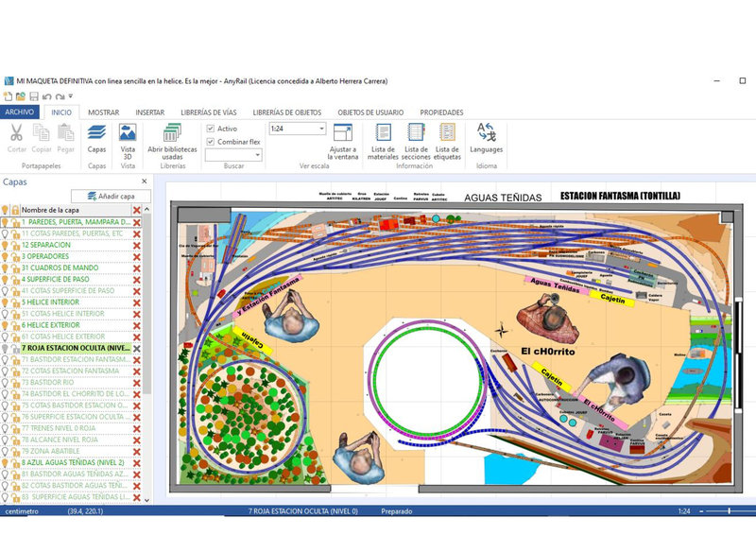The width and height of the screenshot is (756, 535).
Task: Click Ajustar a la ventana icon
Action: coord(343,132)
